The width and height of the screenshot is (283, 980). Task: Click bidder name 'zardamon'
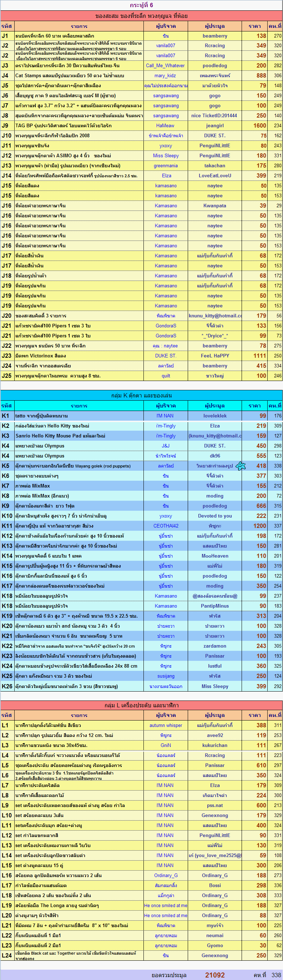(x=214, y=646)
